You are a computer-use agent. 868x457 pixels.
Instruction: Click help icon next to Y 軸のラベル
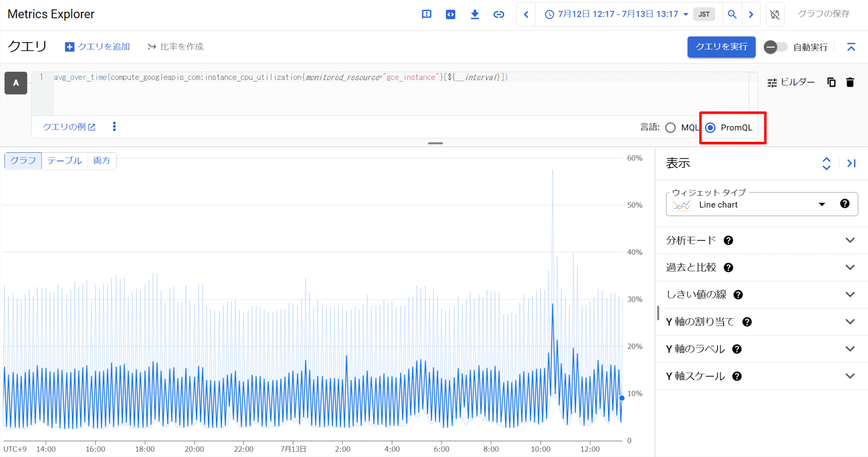(737, 349)
